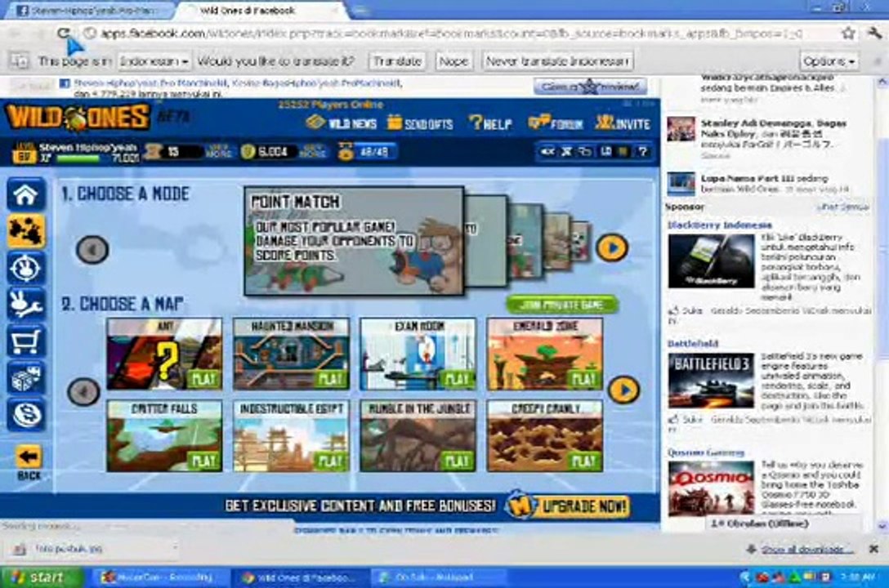The width and height of the screenshot is (889, 588).
Task: Open the Help option in game header
Action: pyautogui.click(x=491, y=123)
